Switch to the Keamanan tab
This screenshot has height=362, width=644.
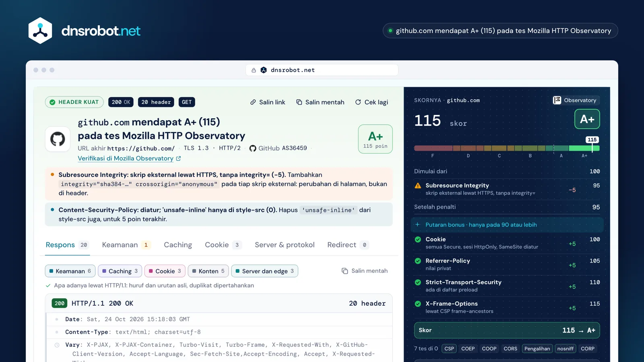point(126,245)
